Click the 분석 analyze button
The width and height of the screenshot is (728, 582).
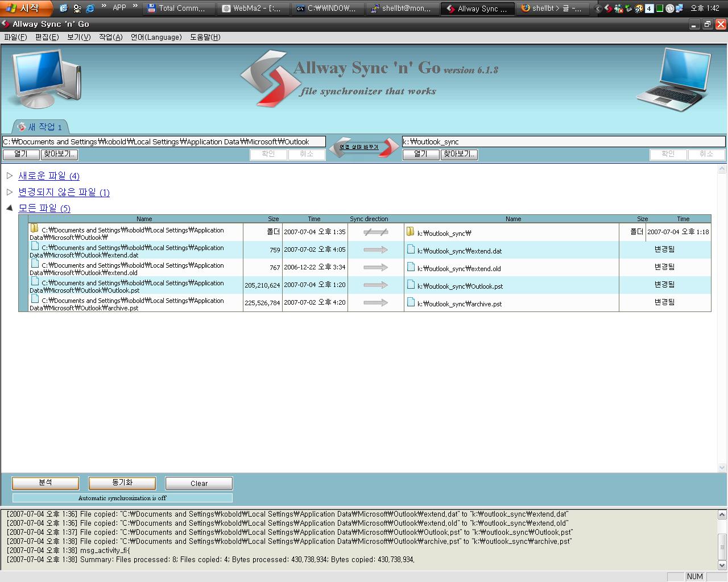point(45,483)
